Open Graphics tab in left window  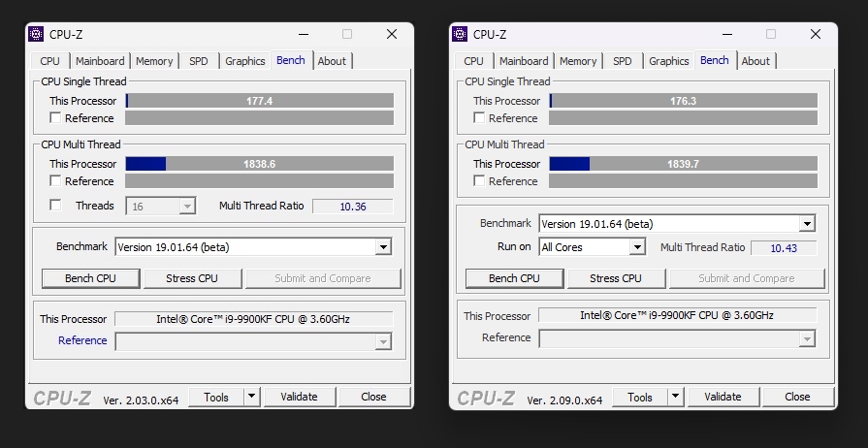[245, 61]
